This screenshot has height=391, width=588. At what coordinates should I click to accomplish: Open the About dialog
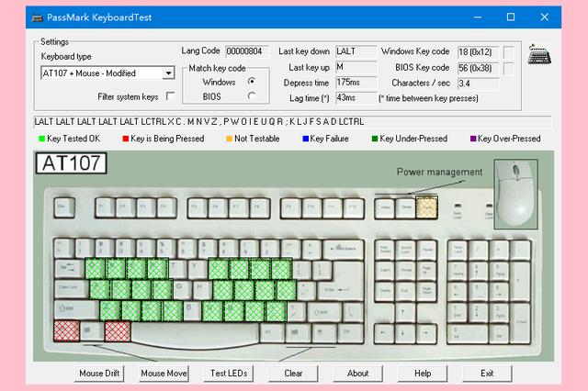(357, 374)
